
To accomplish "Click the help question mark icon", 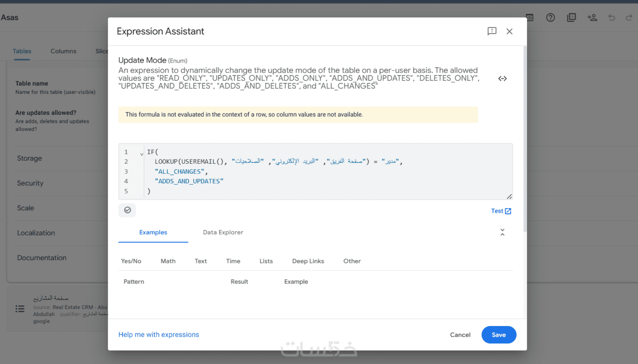I will [550, 18].
